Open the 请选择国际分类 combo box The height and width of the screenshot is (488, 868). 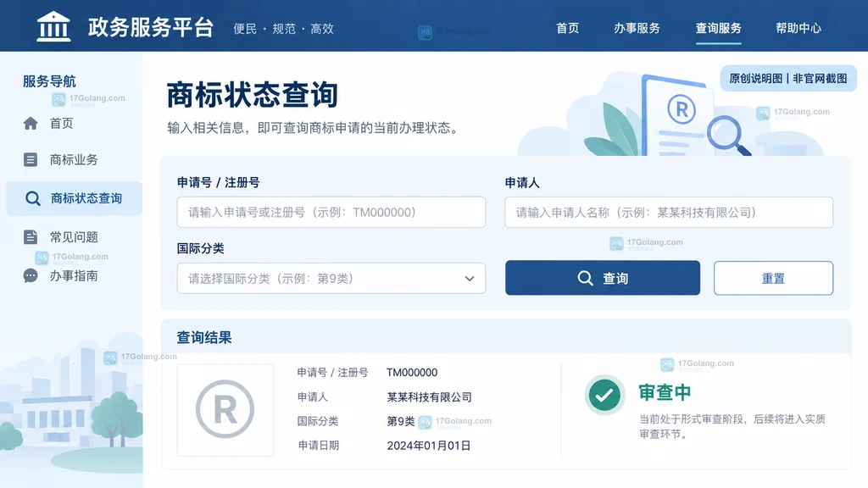coord(331,278)
